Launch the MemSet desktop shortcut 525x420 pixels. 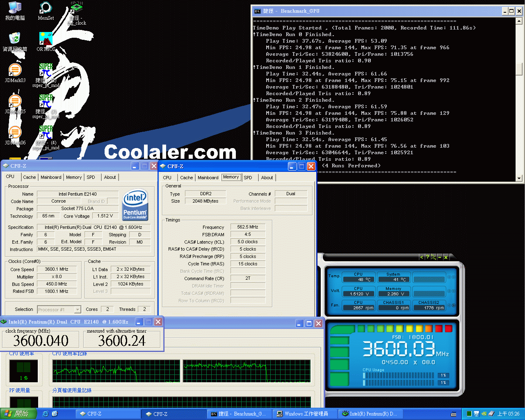click(x=46, y=11)
